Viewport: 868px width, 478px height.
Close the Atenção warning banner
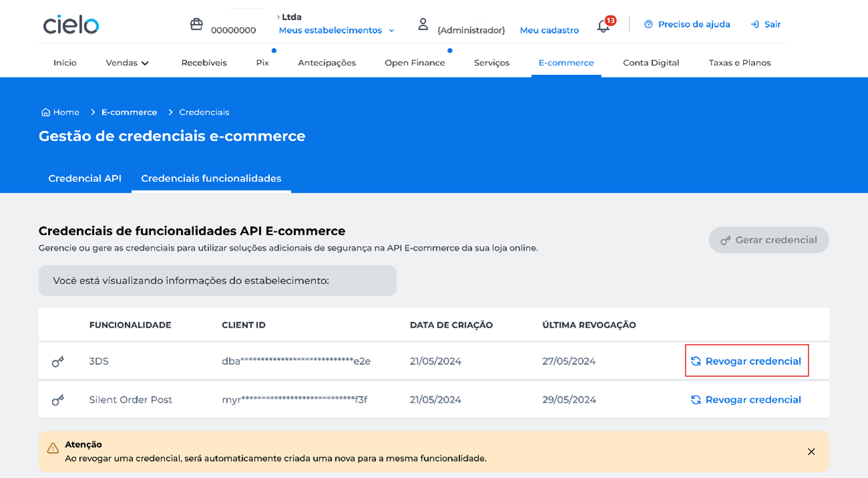pyautogui.click(x=811, y=452)
